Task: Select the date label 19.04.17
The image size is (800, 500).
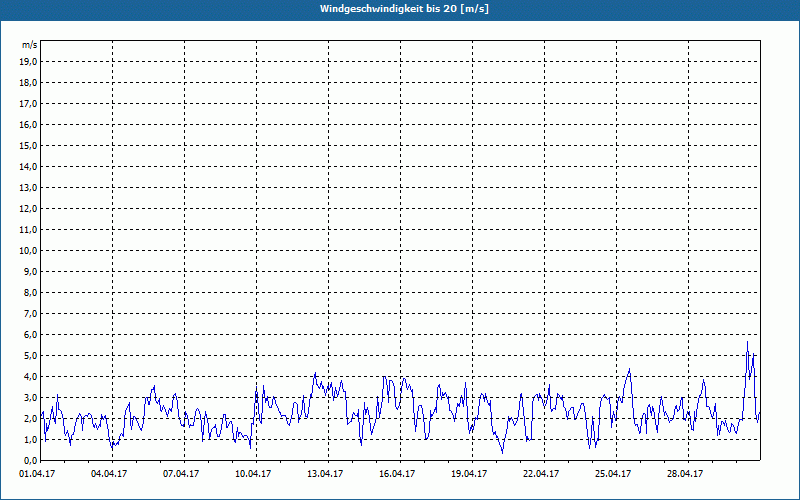Action: pos(469,473)
